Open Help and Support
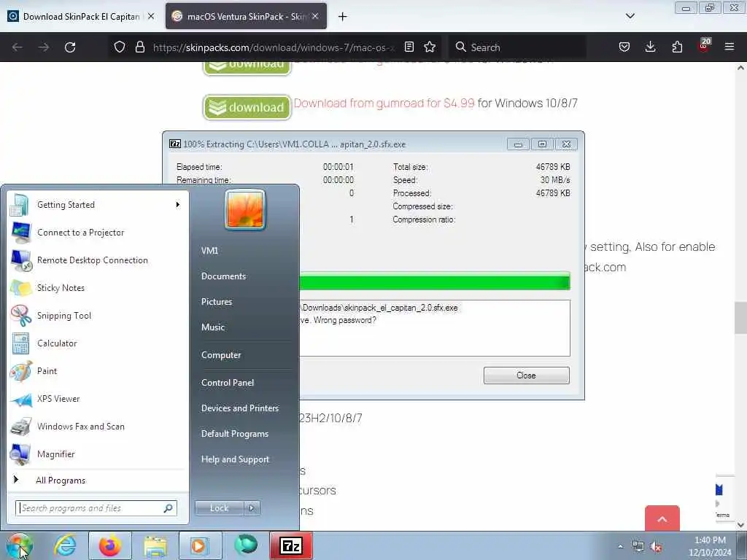The image size is (747, 560). tap(236, 459)
